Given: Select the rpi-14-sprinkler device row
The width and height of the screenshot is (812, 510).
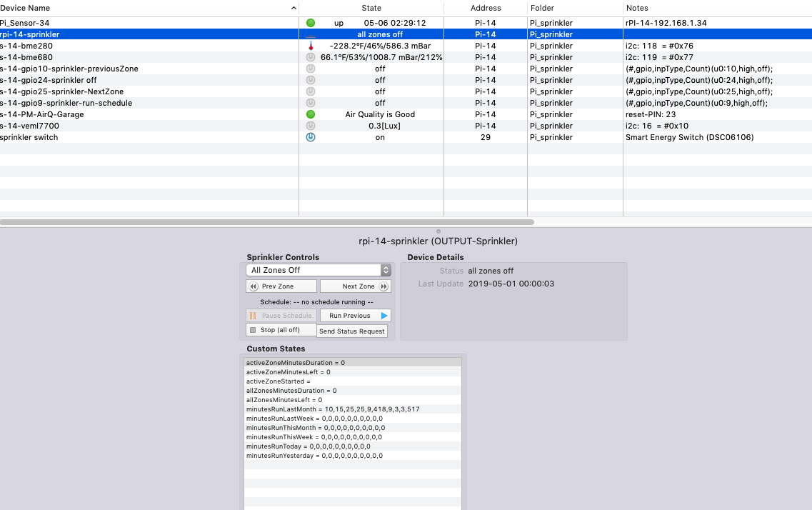Looking at the screenshot, I should 406,34.
